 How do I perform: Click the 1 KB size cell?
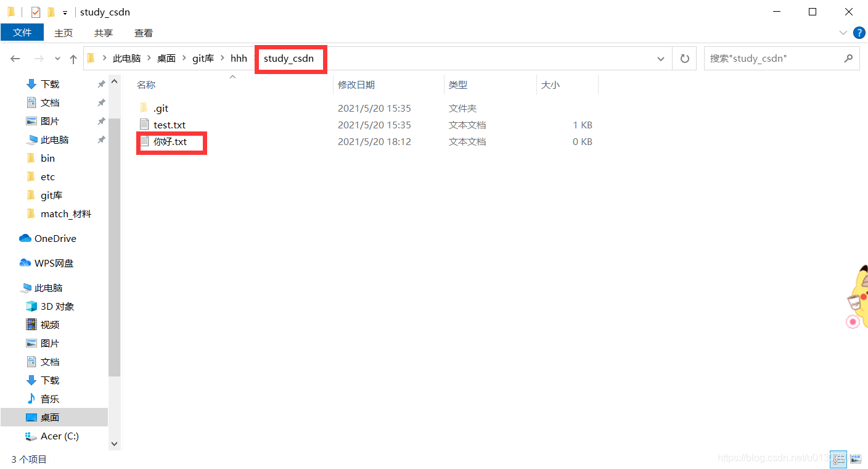[x=583, y=125]
